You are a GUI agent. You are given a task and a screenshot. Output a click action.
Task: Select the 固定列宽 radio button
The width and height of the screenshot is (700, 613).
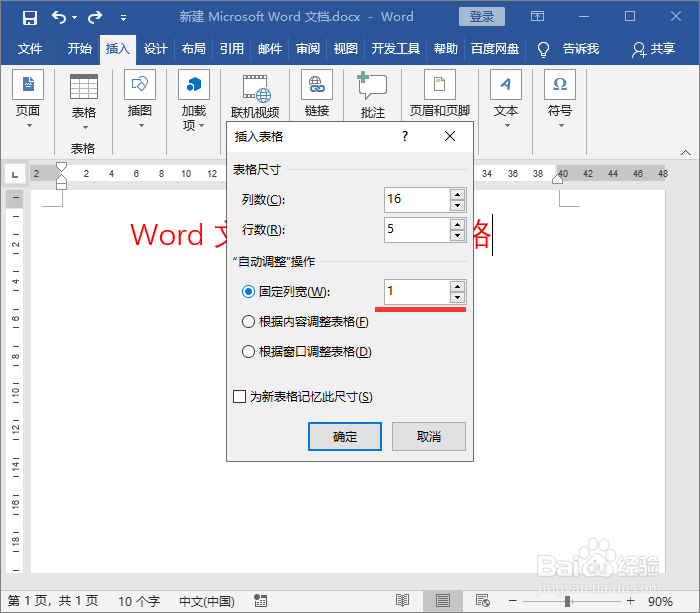coord(248,292)
